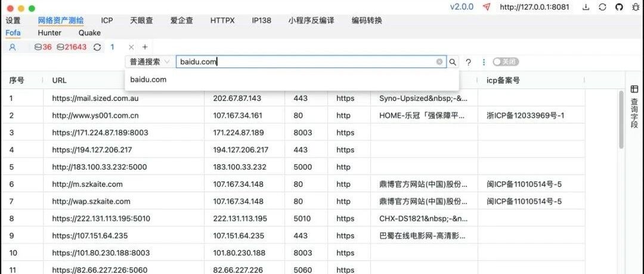Click the 序号 column header
644x274 pixels.
17,80
